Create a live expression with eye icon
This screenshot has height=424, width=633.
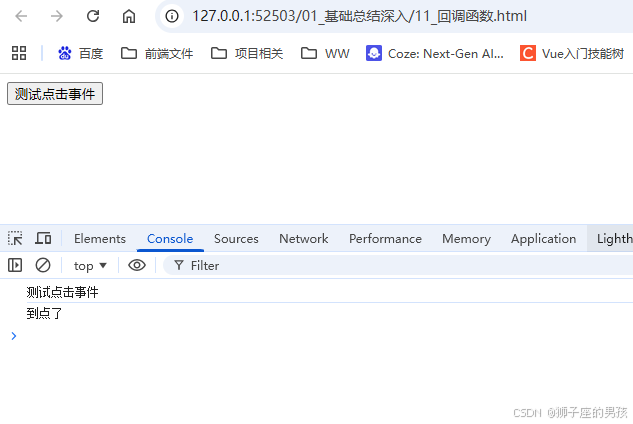(137, 265)
